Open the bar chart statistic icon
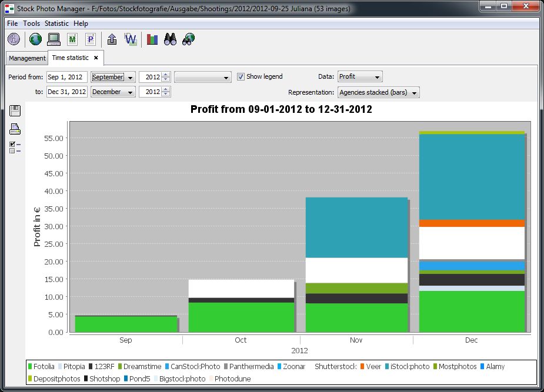This screenshot has height=392, width=544. pos(152,39)
